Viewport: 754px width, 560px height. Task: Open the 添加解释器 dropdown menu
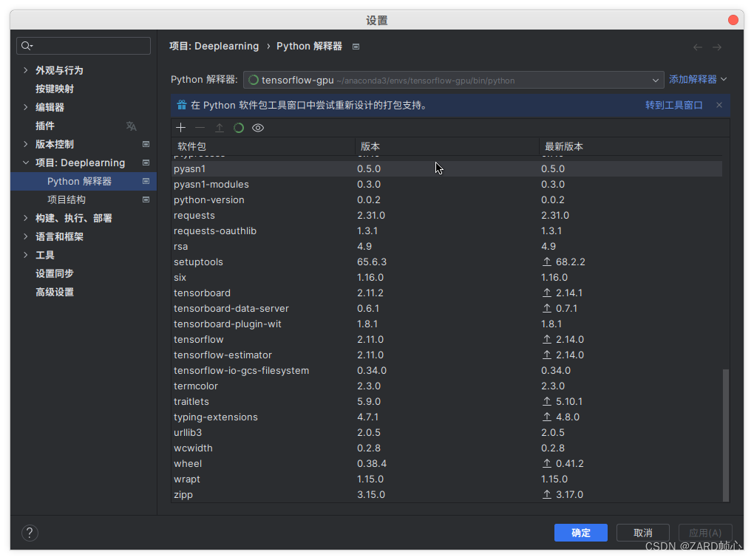pyautogui.click(x=698, y=79)
